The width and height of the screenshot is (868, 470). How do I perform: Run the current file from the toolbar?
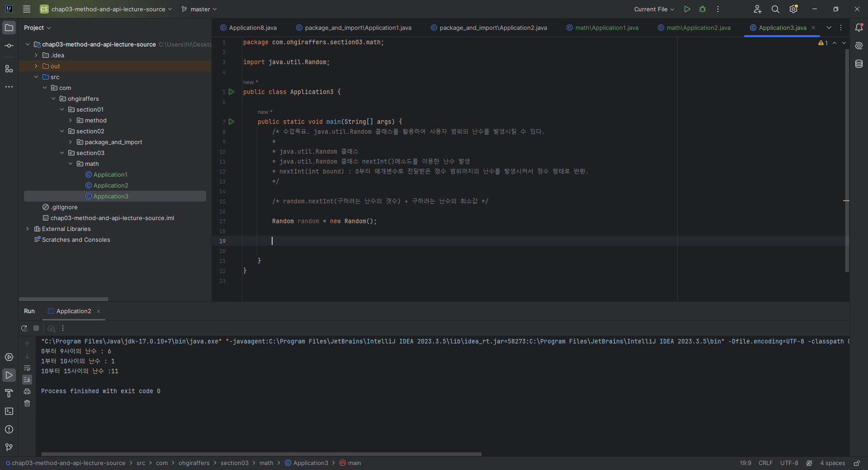[x=687, y=9]
